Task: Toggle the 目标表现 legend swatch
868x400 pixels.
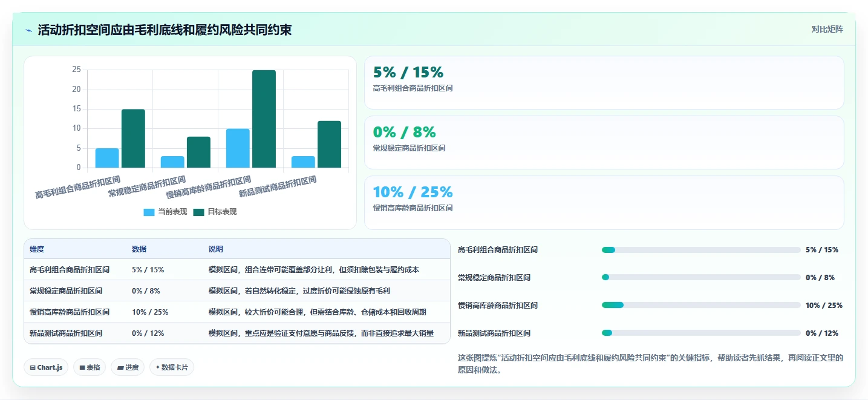Action: click(198, 212)
